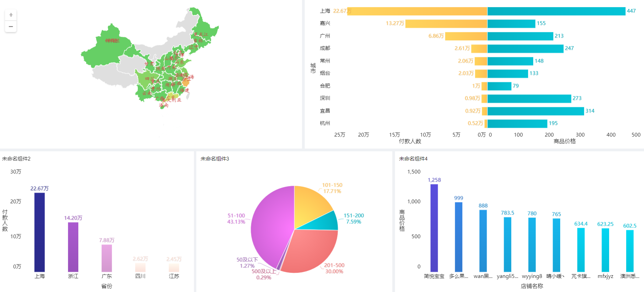Screen dimensions: 644x292
Task: Click the wyying8 780 price column
Action: click(x=532, y=245)
